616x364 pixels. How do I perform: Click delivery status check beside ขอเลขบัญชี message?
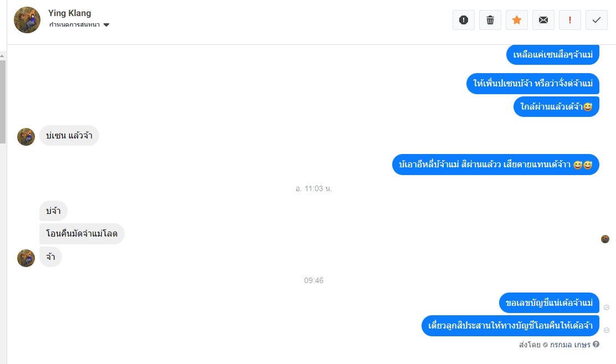coord(607,307)
